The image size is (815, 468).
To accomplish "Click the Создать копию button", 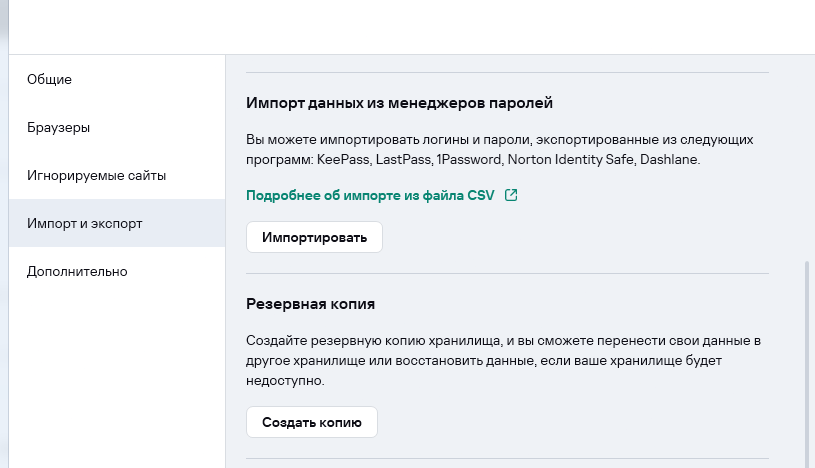I will click(311, 422).
